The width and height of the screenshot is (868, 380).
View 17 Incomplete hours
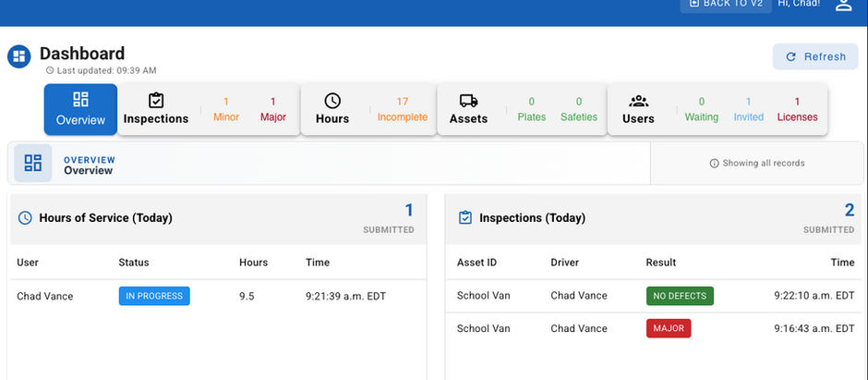click(x=403, y=109)
